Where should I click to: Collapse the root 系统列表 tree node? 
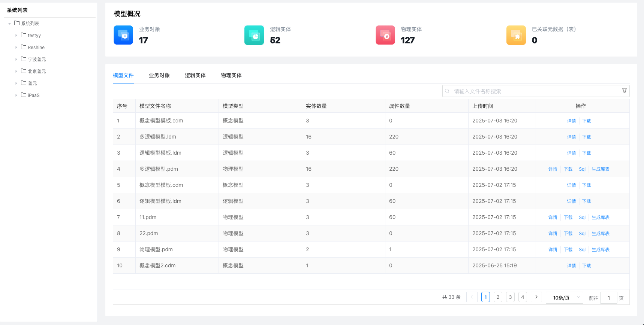pos(9,24)
